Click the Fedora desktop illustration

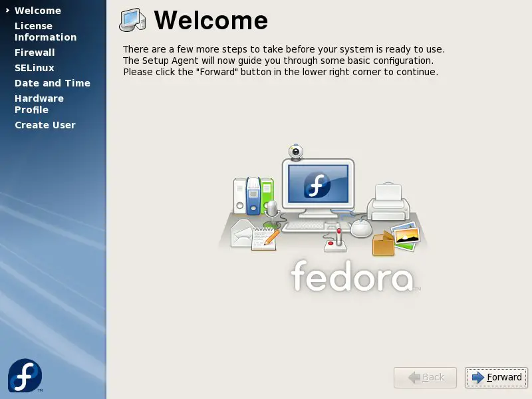point(323,219)
